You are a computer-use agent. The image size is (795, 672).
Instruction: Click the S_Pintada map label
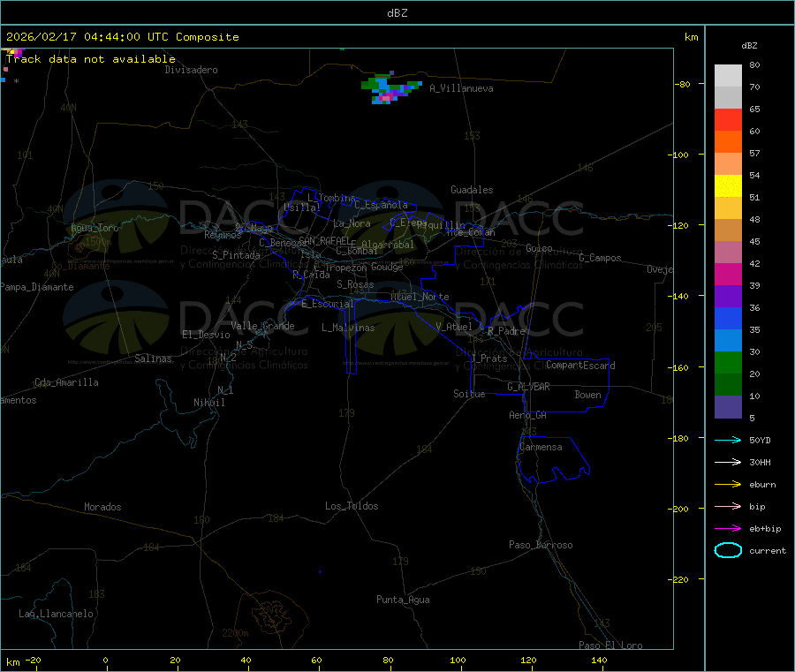click(x=236, y=255)
